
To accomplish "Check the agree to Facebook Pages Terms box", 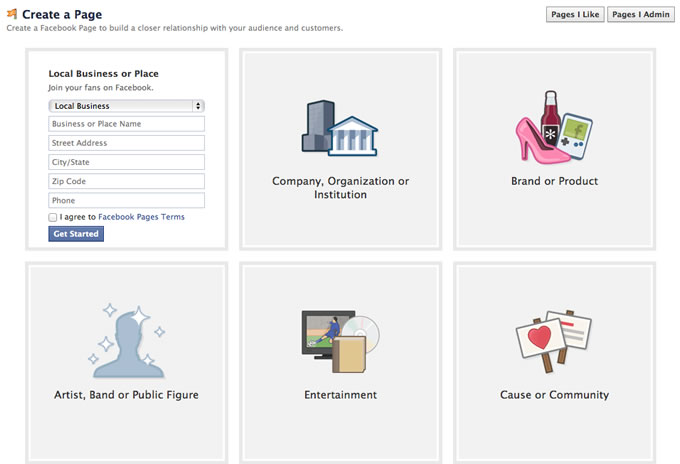I will pos(53,217).
